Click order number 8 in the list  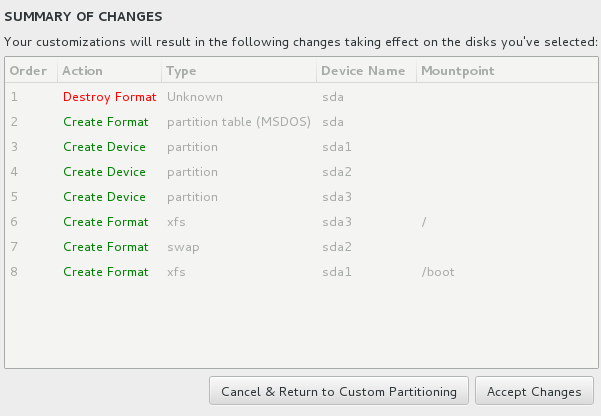click(x=14, y=271)
